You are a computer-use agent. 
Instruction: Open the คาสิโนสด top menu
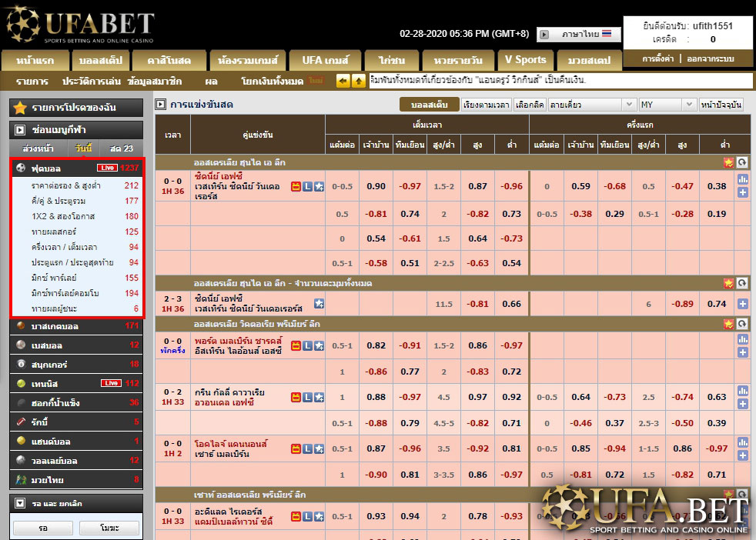pyautogui.click(x=169, y=60)
